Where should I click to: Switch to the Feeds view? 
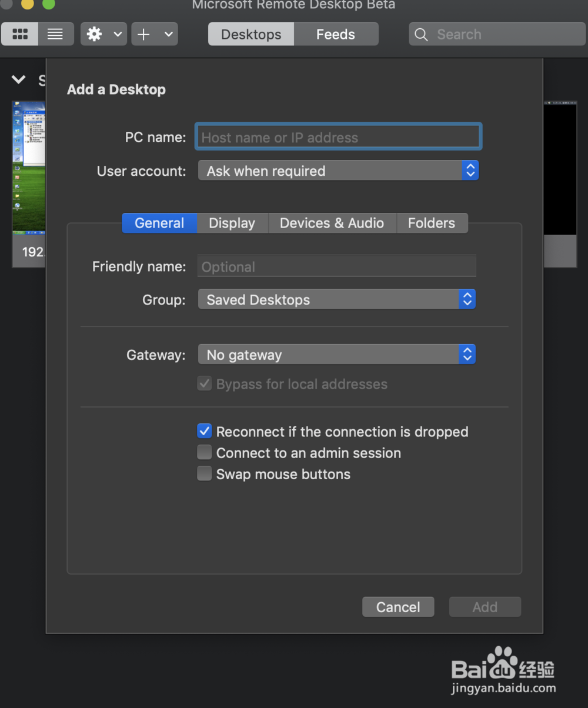point(336,34)
